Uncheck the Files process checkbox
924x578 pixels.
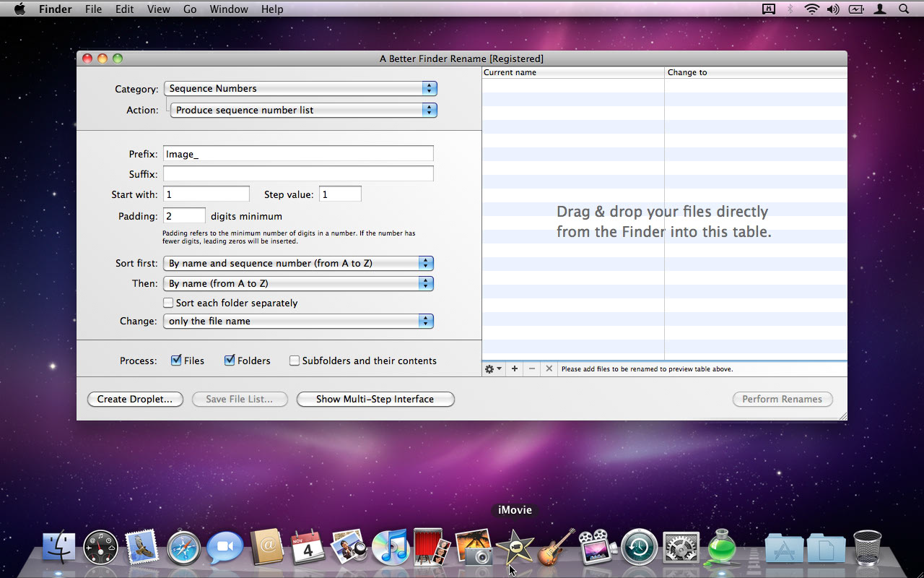click(176, 360)
